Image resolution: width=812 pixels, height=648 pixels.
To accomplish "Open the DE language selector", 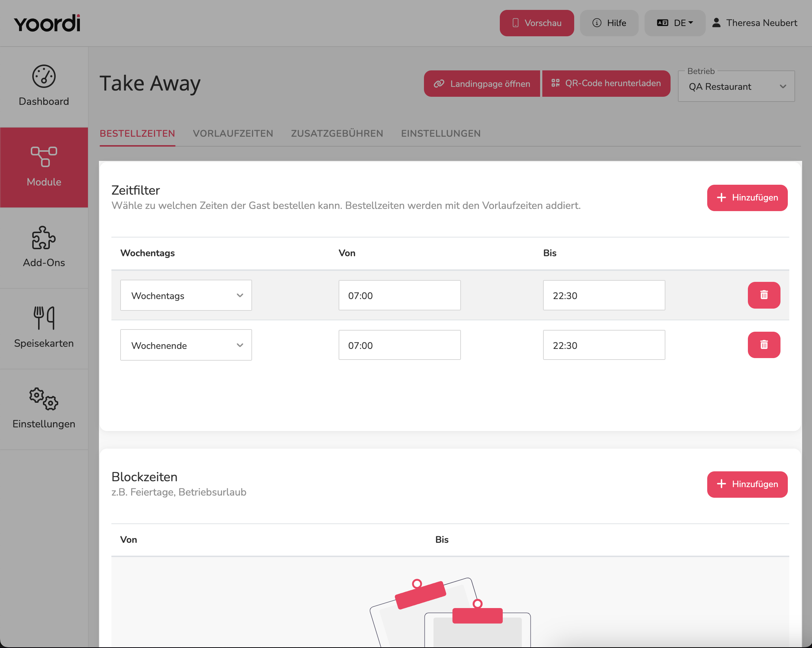I will (675, 23).
